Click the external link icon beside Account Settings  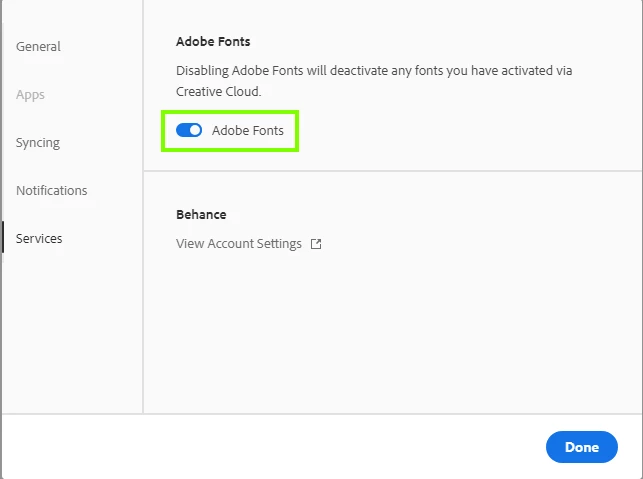tap(316, 244)
